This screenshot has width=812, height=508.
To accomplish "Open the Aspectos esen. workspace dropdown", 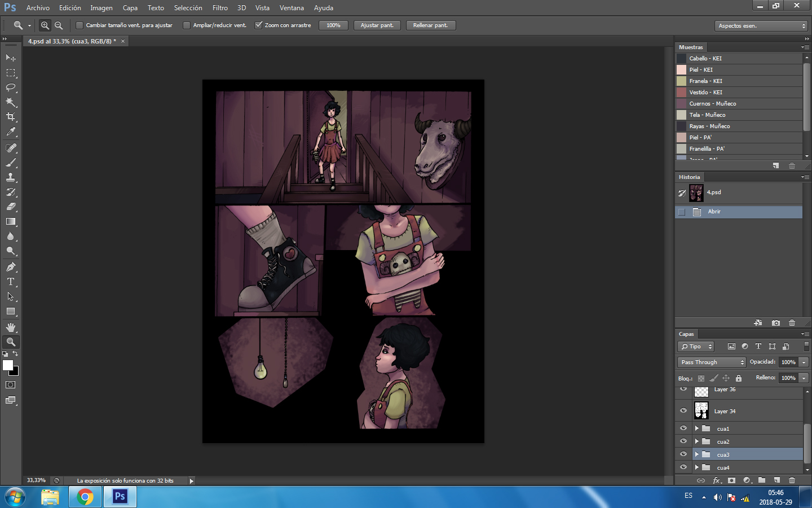I will (761, 26).
